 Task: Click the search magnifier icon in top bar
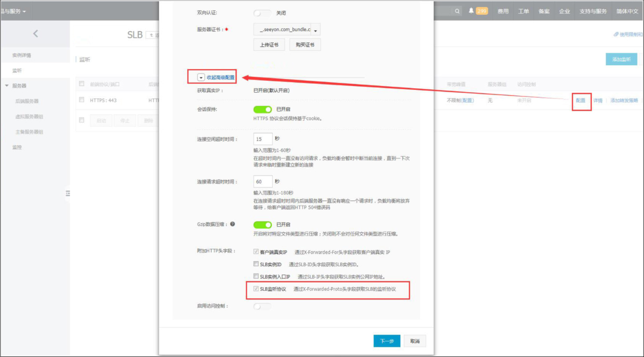tap(457, 11)
